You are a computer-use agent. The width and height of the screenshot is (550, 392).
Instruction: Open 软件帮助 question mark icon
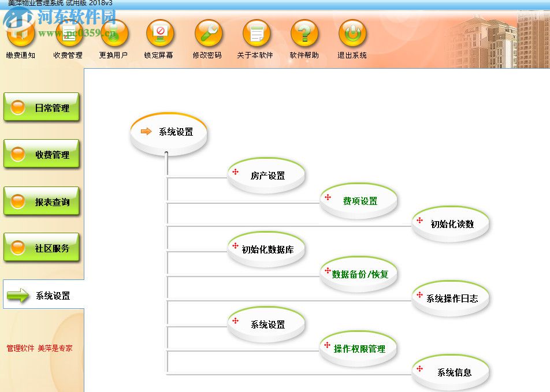(x=304, y=33)
